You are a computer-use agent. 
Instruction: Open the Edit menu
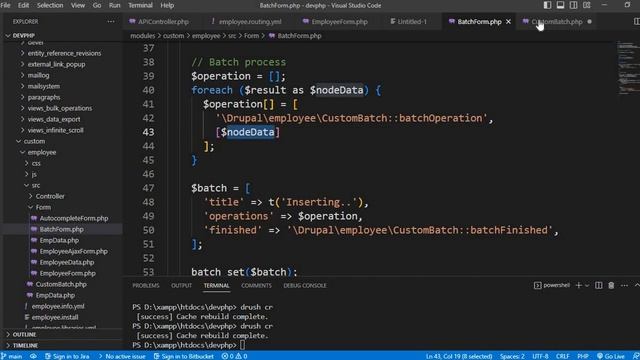click(23, 5)
